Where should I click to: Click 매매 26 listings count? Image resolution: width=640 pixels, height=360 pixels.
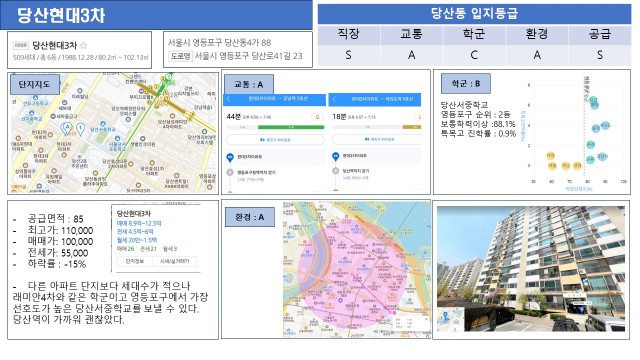click(126, 249)
